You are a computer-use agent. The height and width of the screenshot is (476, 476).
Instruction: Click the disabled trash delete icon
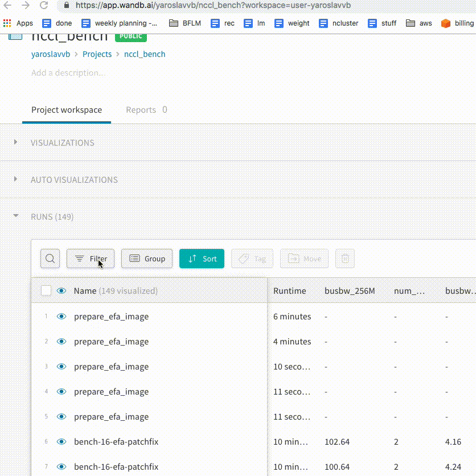345,258
